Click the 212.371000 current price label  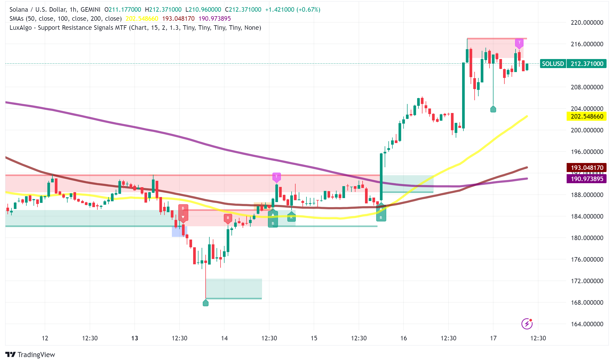[587, 64]
